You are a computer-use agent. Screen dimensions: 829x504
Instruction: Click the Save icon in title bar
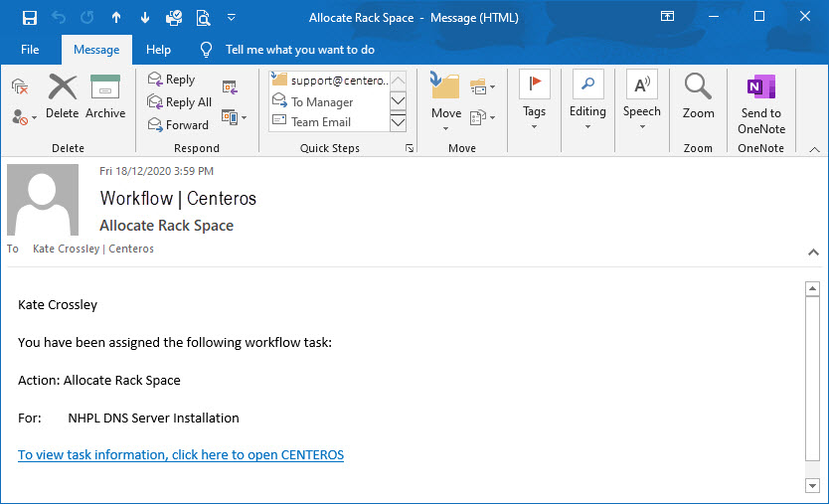(x=29, y=17)
